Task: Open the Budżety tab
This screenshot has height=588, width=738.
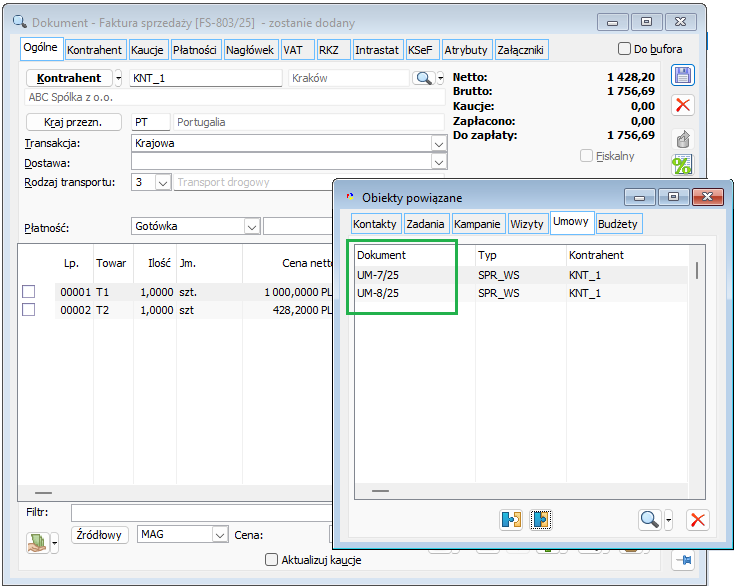Action: click(617, 224)
